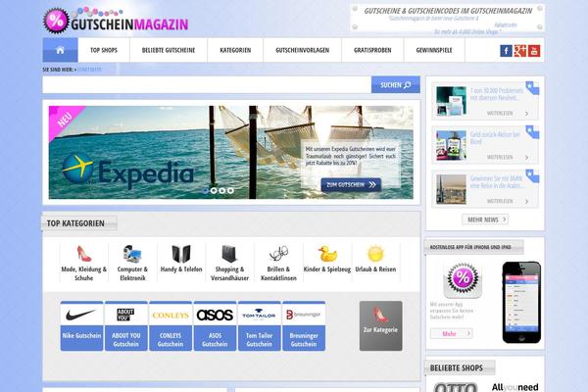This screenshot has height=392, width=588.
Task: Open the Expedia logo on banner
Action: [x=127, y=172]
